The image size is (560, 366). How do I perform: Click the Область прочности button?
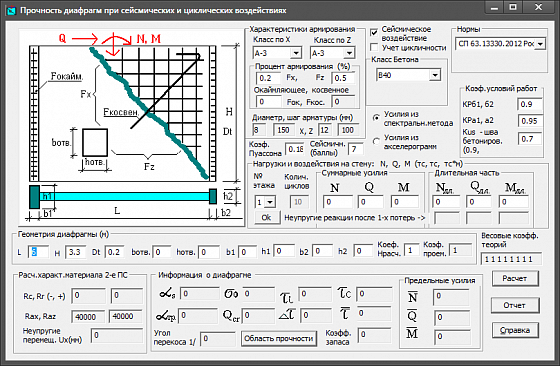point(279,338)
